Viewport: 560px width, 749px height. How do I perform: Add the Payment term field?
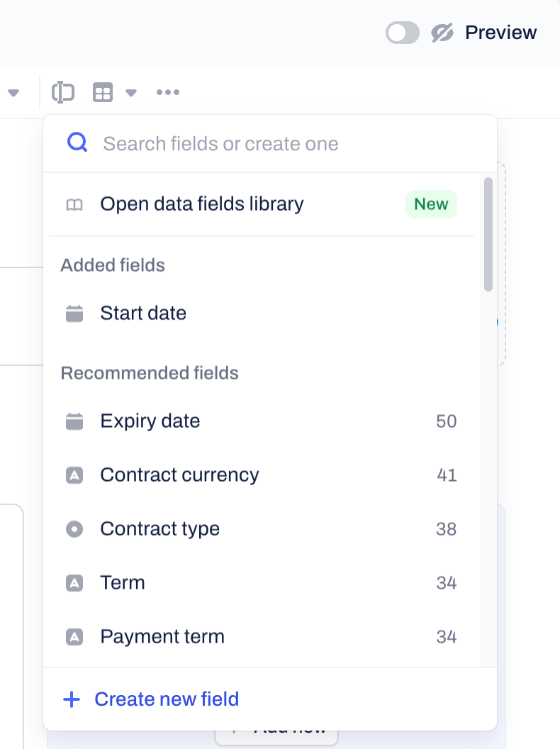click(x=262, y=636)
